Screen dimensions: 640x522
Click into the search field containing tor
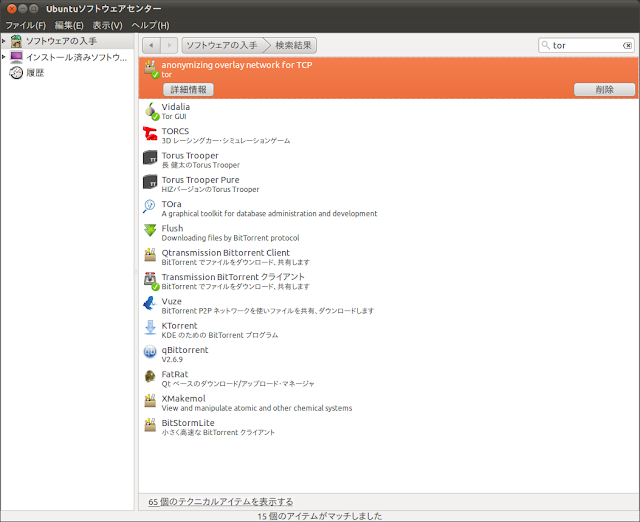click(x=586, y=45)
